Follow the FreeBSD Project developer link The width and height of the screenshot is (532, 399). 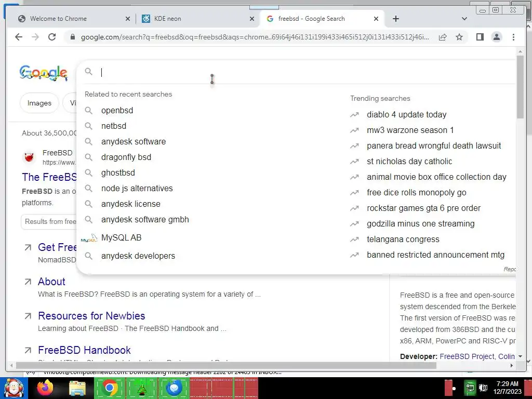(x=467, y=356)
